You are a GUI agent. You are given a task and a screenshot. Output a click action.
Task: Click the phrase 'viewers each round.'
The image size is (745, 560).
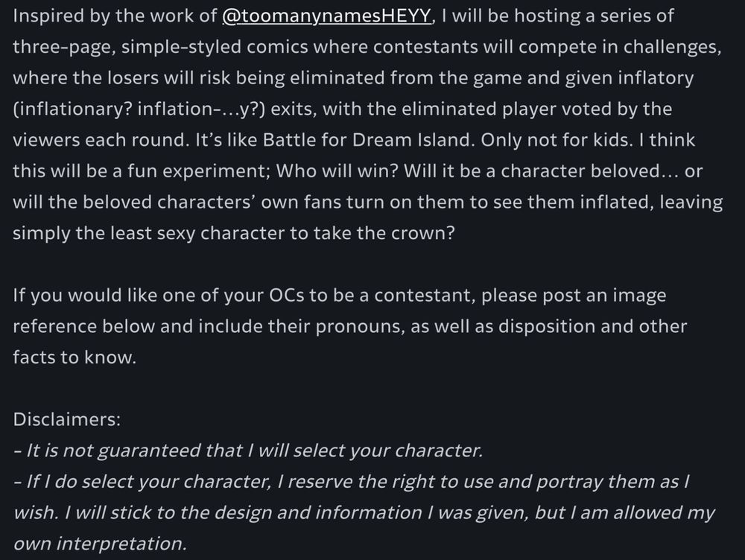click(101, 140)
